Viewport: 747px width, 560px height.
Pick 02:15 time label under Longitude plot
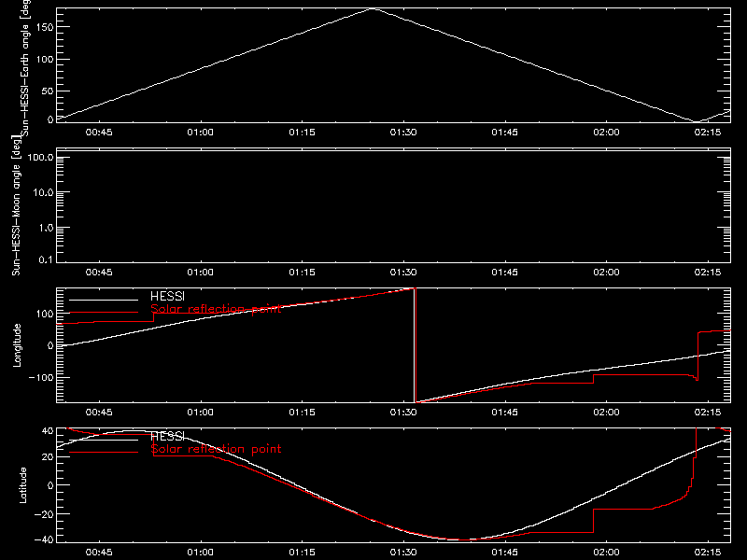tap(708, 412)
